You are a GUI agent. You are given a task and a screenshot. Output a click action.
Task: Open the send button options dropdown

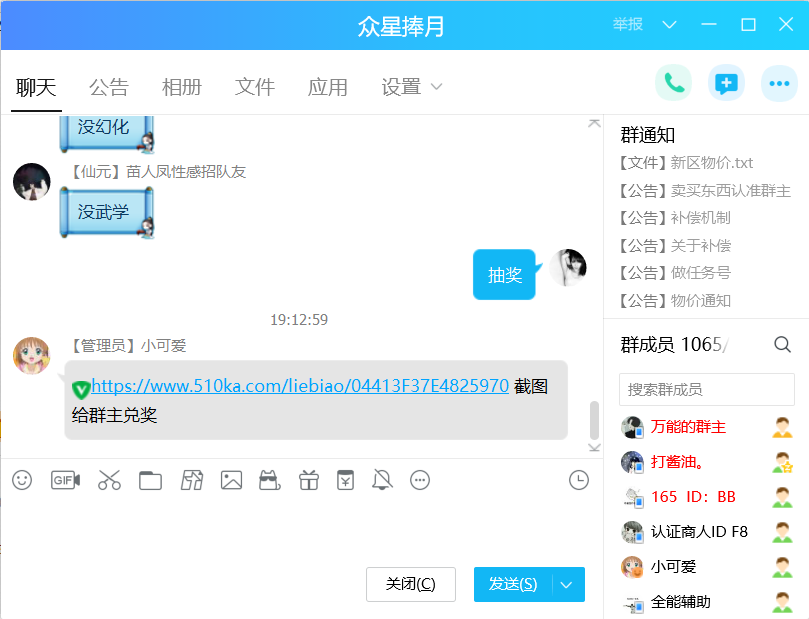568,585
